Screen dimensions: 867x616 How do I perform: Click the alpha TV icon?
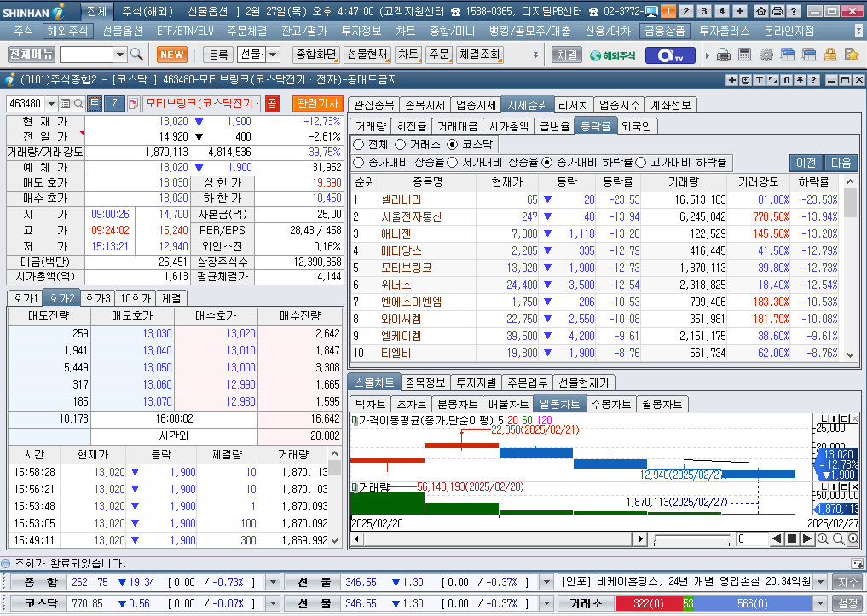pos(669,55)
